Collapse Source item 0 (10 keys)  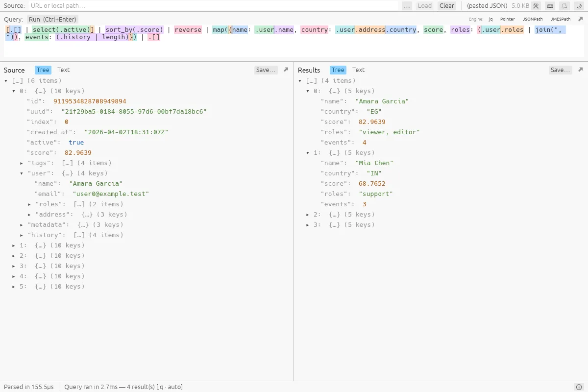pyautogui.click(x=14, y=91)
